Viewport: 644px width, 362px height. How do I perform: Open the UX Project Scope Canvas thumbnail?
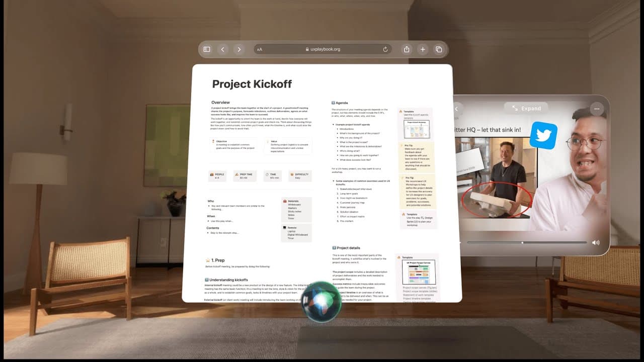pyautogui.click(x=419, y=273)
